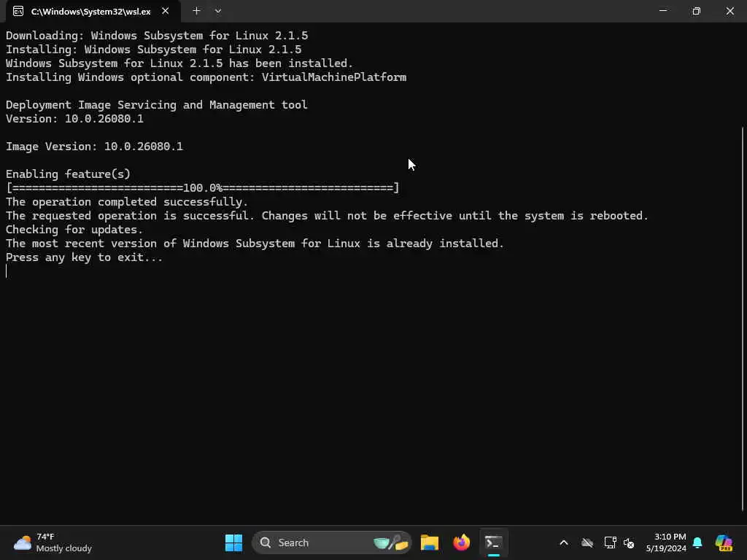This screenshot has height=560, width=747.
Task: Open the weather widget showing 74°F
Action: coord(53,542)
